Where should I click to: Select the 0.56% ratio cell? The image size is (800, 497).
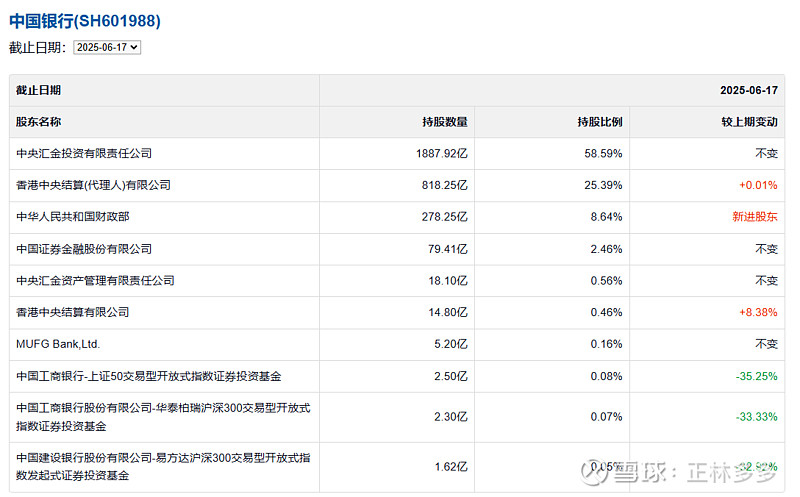[x=606, y=280]
